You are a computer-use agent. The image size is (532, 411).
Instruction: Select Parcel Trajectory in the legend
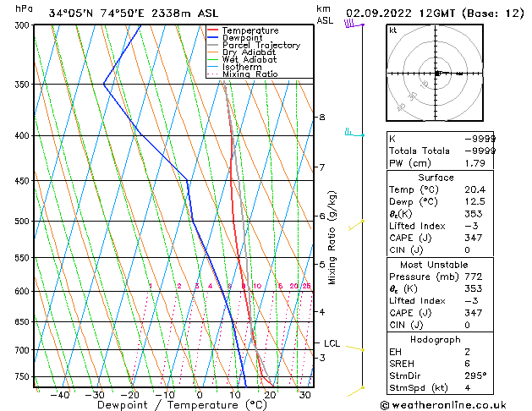pyautogui.click(x=261, y=46)
